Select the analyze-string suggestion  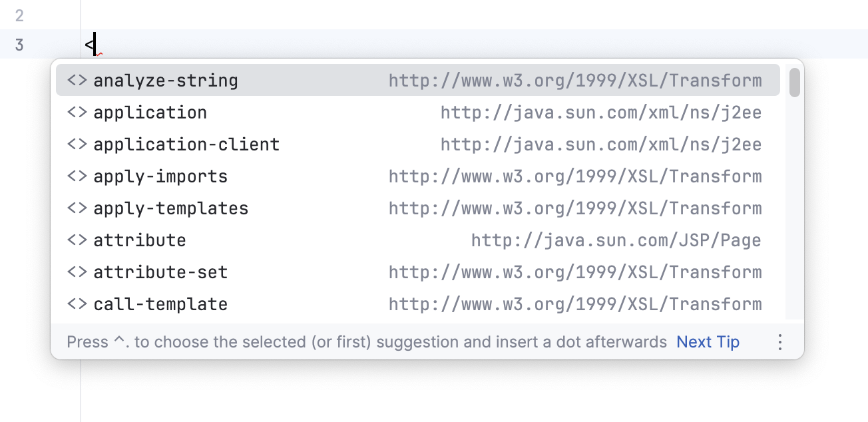[166, 80]
